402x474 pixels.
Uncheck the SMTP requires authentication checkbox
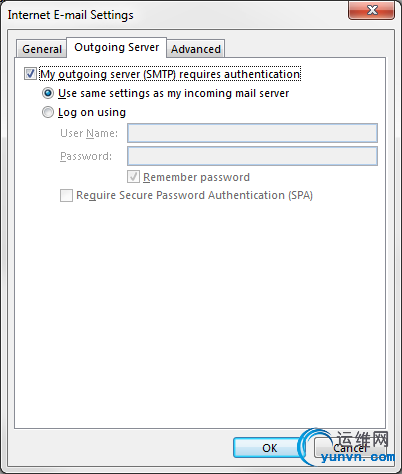pos(30,74)
